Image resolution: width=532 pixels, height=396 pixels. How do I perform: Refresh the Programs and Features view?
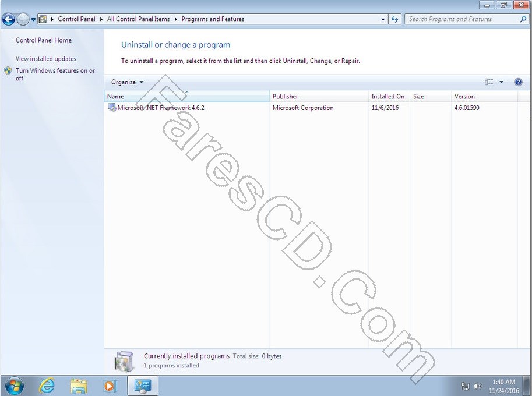tap(394, 19)
